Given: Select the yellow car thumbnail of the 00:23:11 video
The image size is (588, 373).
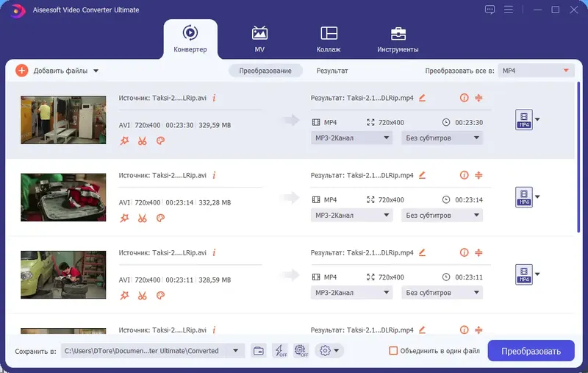Looking at the screenshot, I should click(x=63, y=274).
